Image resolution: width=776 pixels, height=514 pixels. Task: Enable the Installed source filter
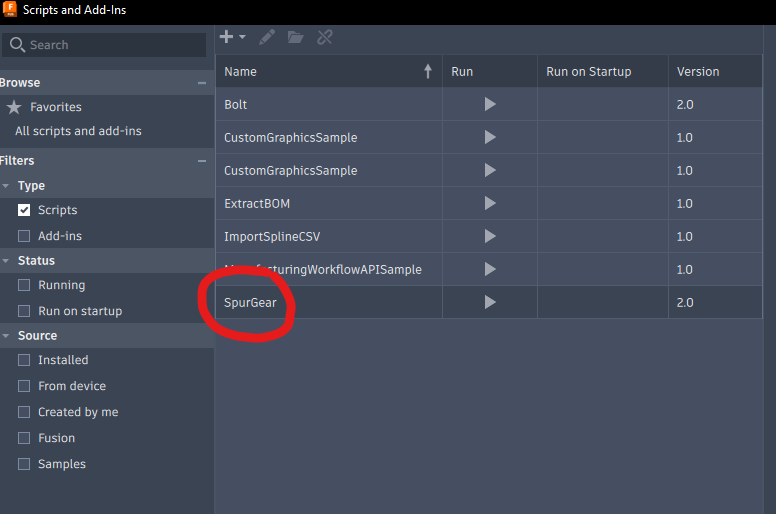click(x=24, y=360)
